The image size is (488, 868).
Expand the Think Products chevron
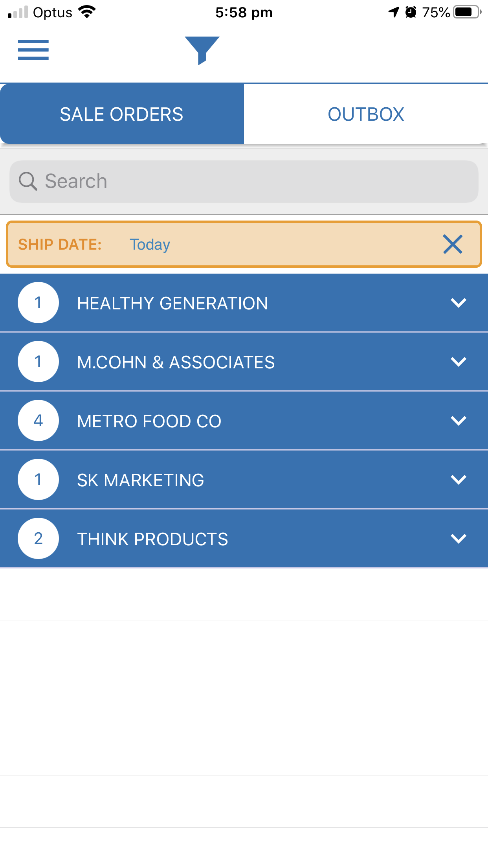point(458,539)
